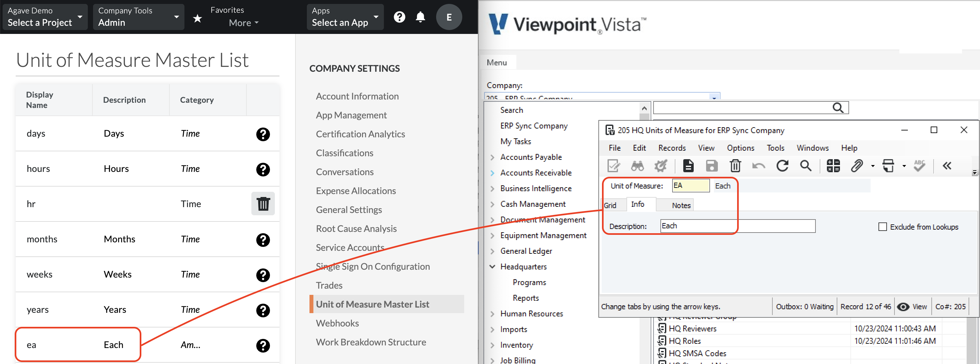Screen dimensions: 980x364
Task: Click the search magnifier in Vista menu search
Action: (838, 108)
